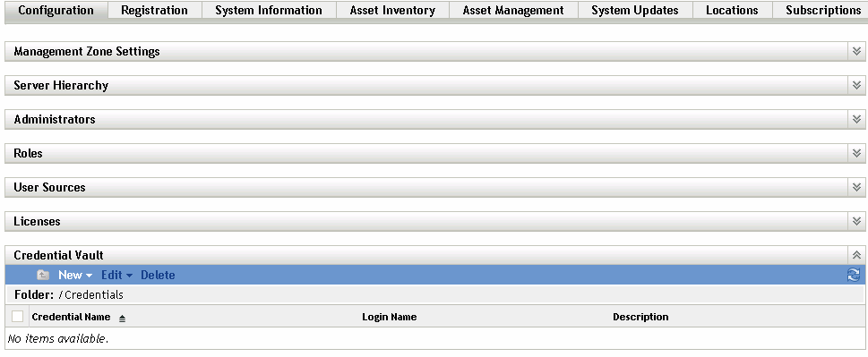This screenshot has height=357, width=868.
Task: Click the Delete link
Action: pos(158,276)
